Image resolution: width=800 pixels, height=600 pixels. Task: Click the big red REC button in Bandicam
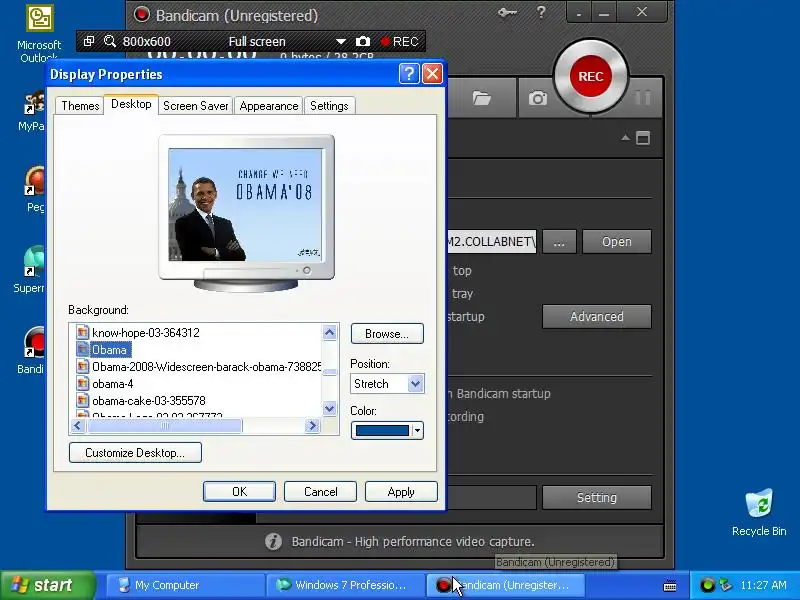coord(591,77)
